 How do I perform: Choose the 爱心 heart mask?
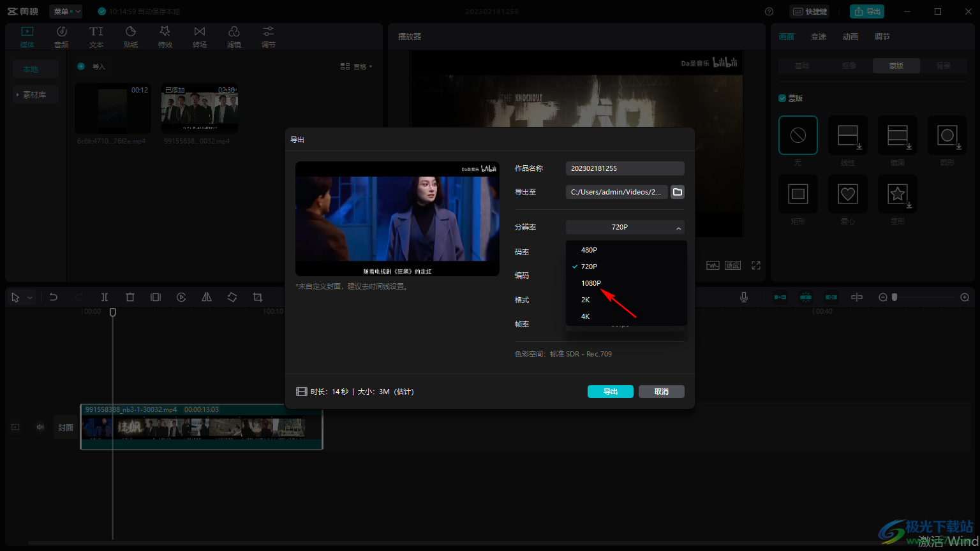848,194
